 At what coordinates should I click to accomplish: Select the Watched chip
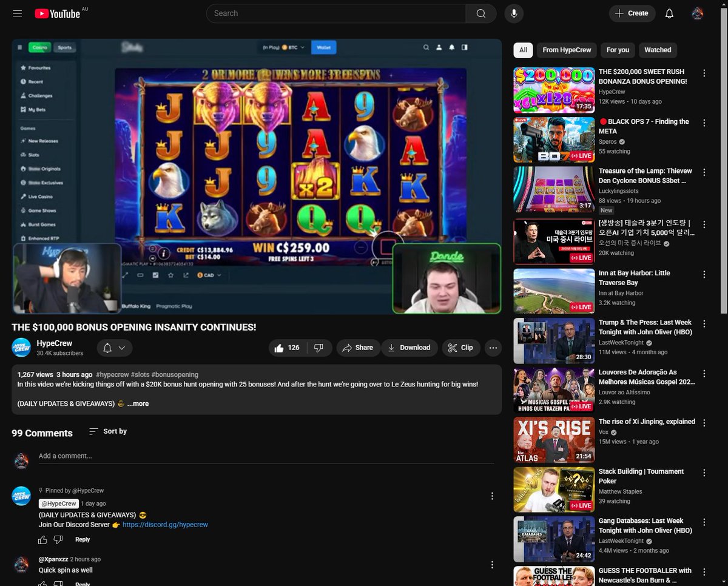pyautogui.click(x=658, y=50)
